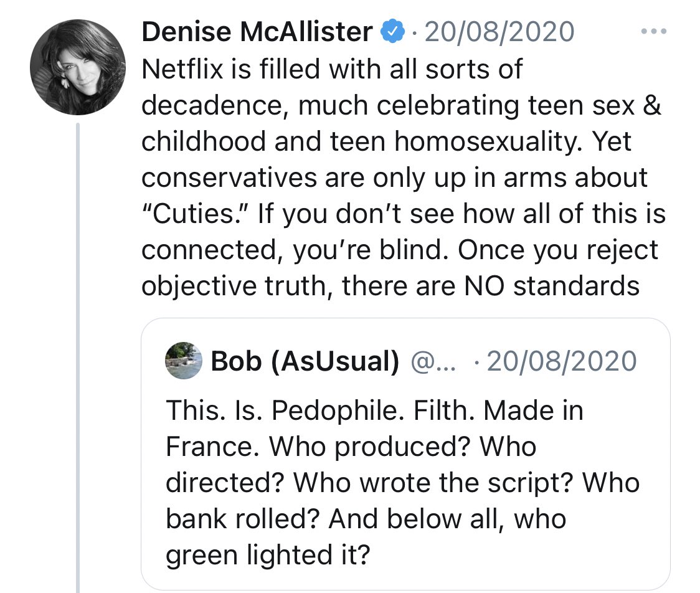
Task: Open the three-dot more options menu
Action: [653, 31]
